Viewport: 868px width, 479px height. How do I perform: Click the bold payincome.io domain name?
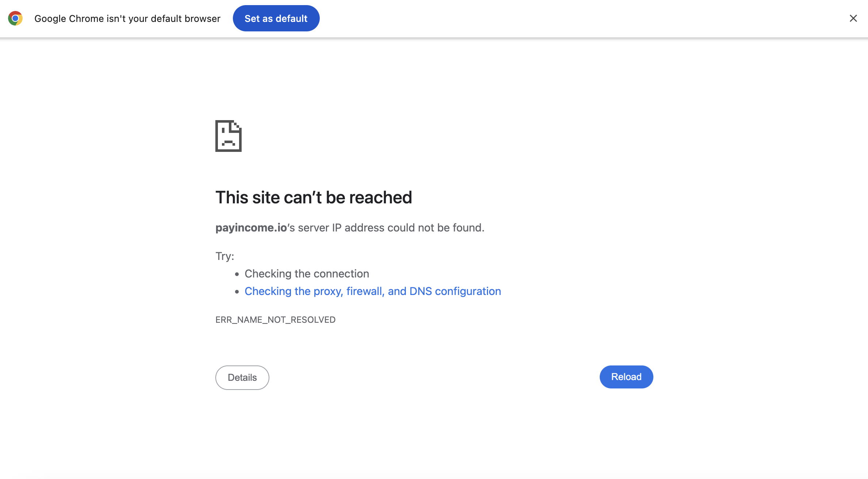point(251,227)
